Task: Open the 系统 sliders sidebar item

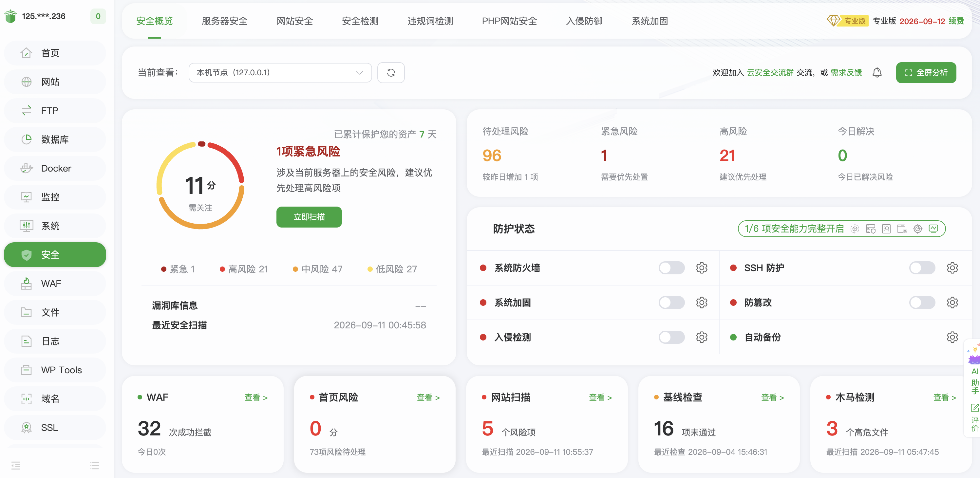Action: click(55, 226)
